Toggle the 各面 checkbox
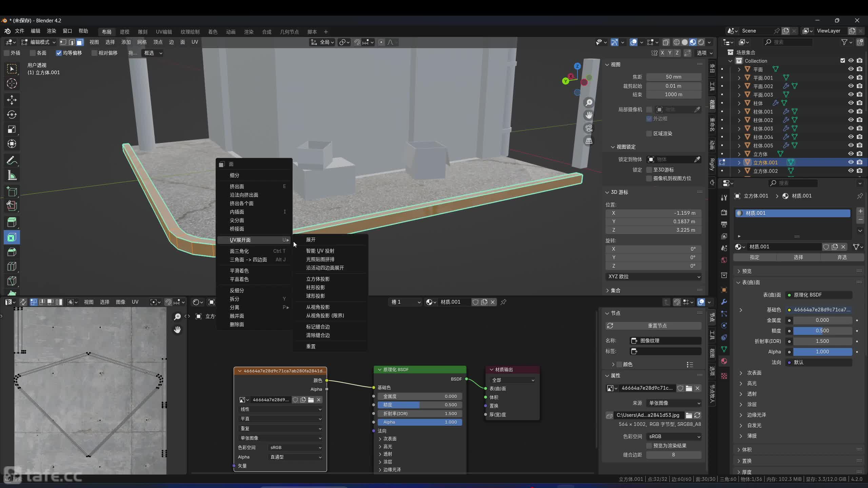868x488 pixels. (x=33, y=53)
